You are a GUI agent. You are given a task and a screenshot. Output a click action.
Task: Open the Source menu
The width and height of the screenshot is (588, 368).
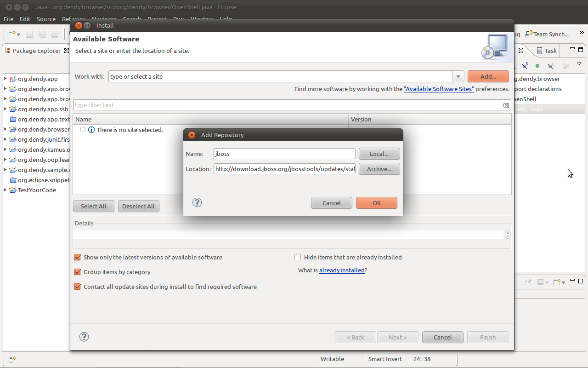click(x=46, y=19)
